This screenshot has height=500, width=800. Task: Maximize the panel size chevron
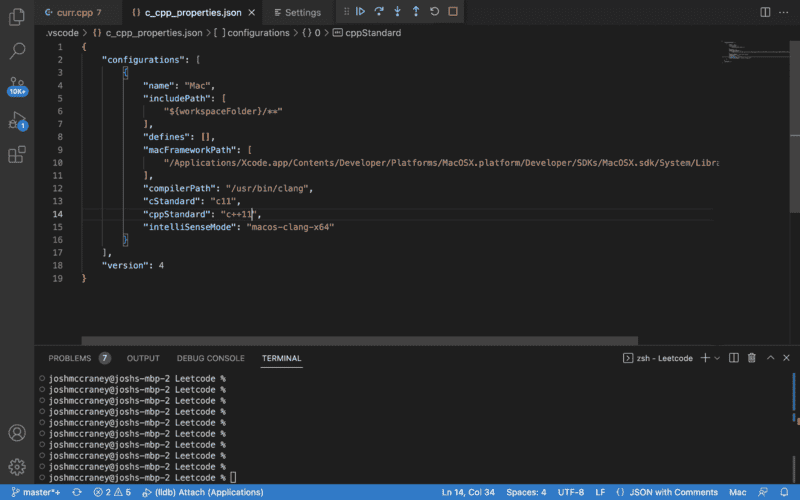(770, 358)
